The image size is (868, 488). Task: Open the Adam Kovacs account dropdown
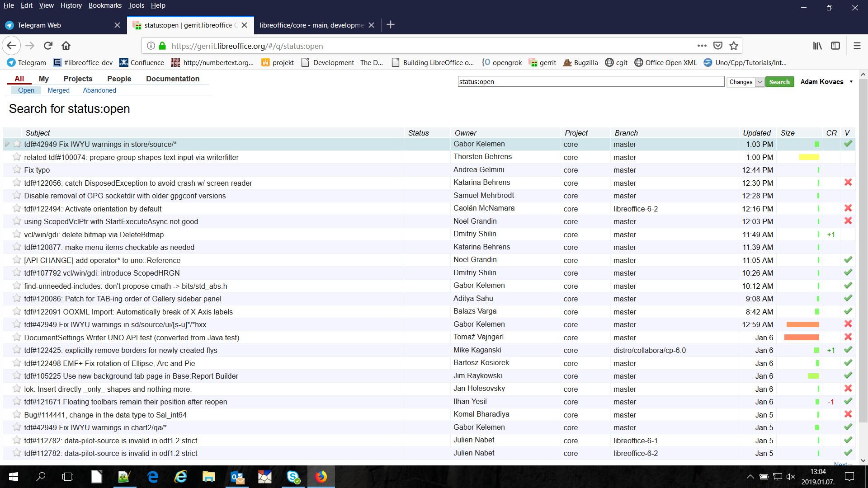click(826, 82)
